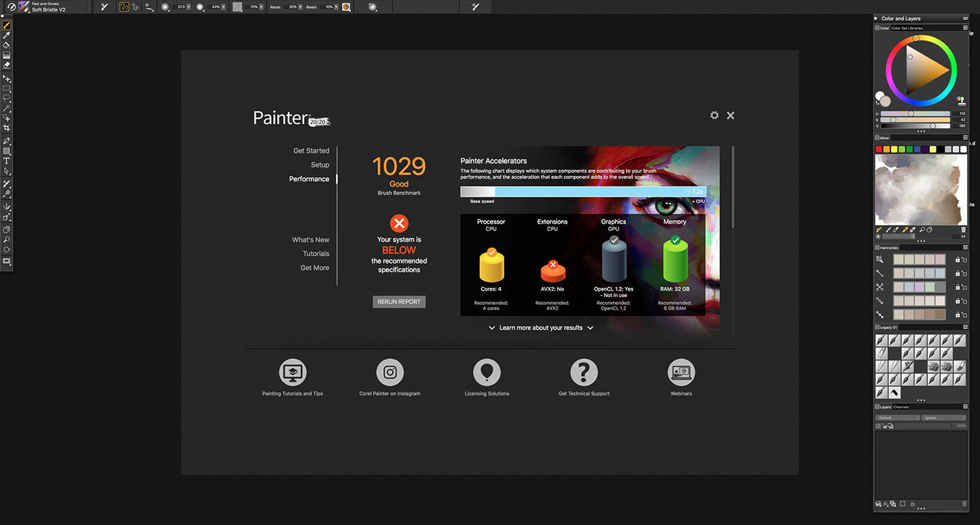Select the Layer Adjuster tool

6,78
